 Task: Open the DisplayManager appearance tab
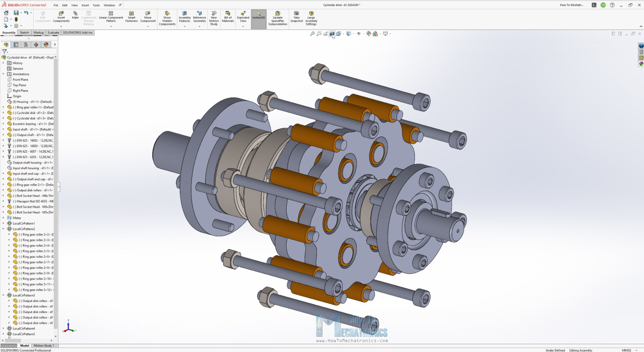pyautogui.click(x=46, y=45)
